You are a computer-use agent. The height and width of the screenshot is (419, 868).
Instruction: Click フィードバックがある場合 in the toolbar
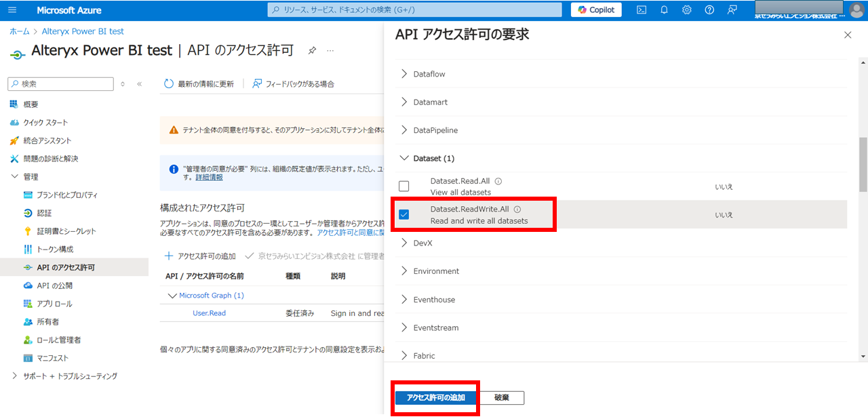click(293, 84)
